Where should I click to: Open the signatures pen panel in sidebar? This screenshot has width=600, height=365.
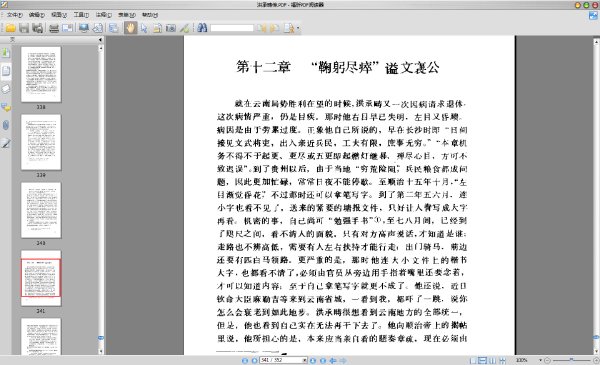click(x=6, y=143)
